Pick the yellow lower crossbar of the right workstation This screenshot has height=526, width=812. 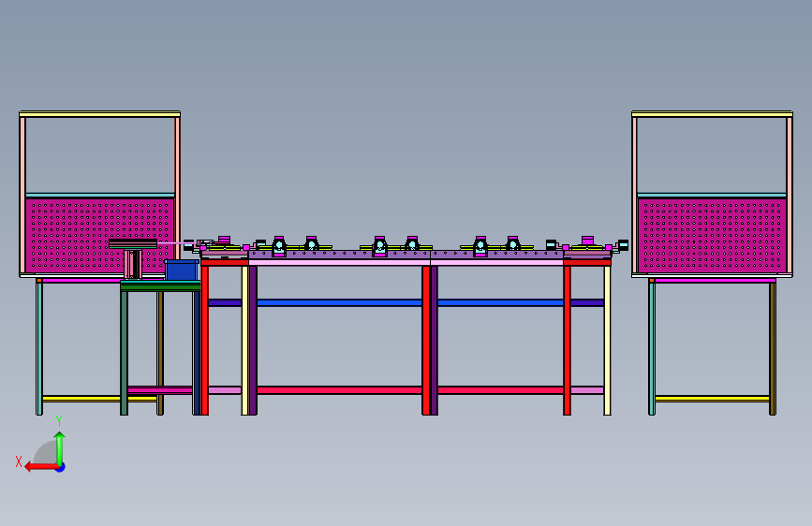tap(712, 399)
